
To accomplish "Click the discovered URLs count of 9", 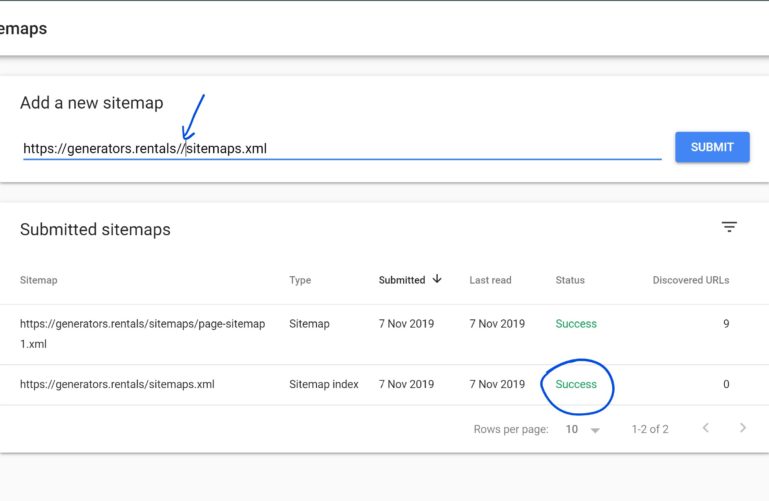I will tap(726, 324).
